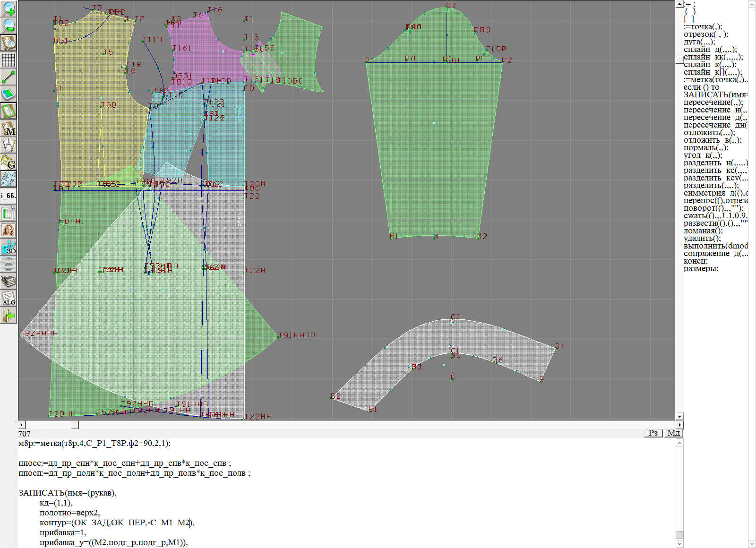Open the stacked books library icon
Image resolution: width=756 pixels, height=548 pixels.
(9, 282)
